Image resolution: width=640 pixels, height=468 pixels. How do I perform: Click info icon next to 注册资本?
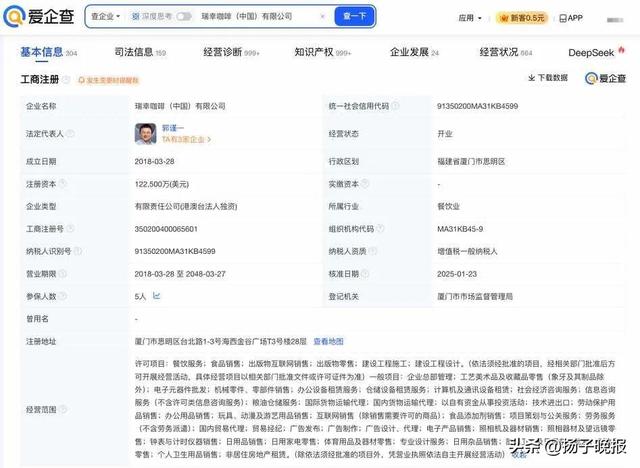click(63, 184)
